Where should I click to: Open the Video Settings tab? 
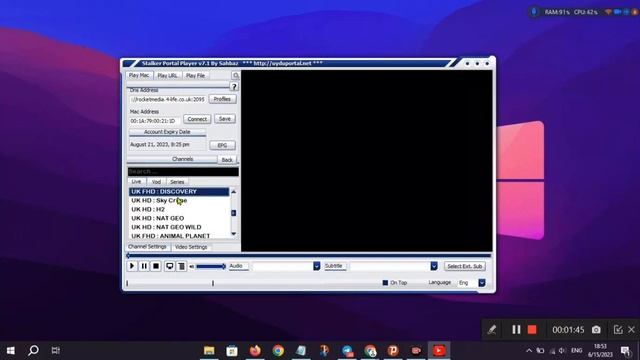[x=191, y=247]
